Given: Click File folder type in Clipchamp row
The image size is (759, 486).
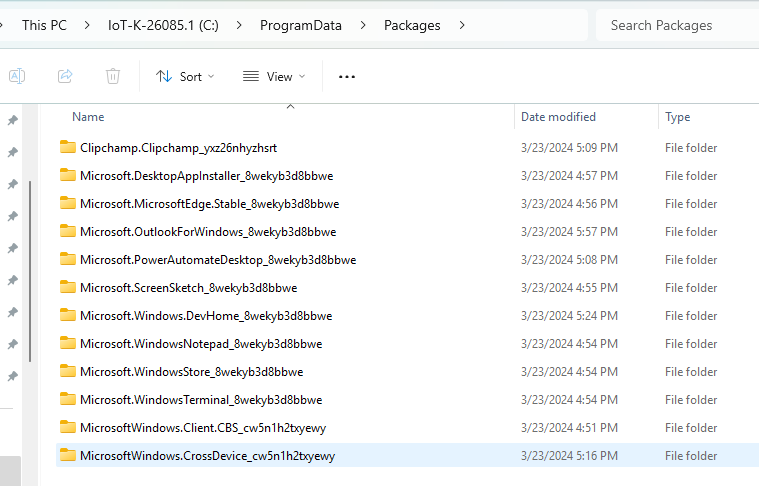Looking at the screenshot, I should click(691, 148).
